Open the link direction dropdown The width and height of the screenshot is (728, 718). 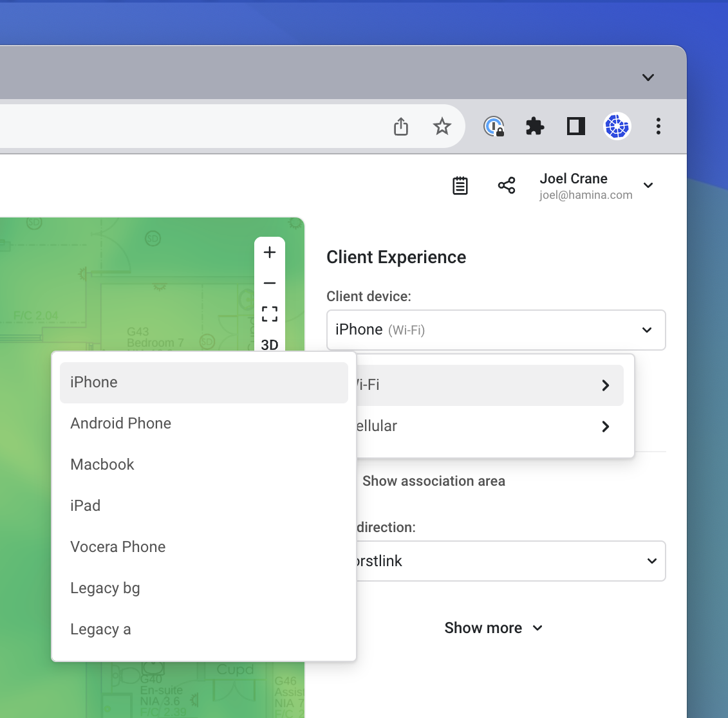[x=510, y=560]
